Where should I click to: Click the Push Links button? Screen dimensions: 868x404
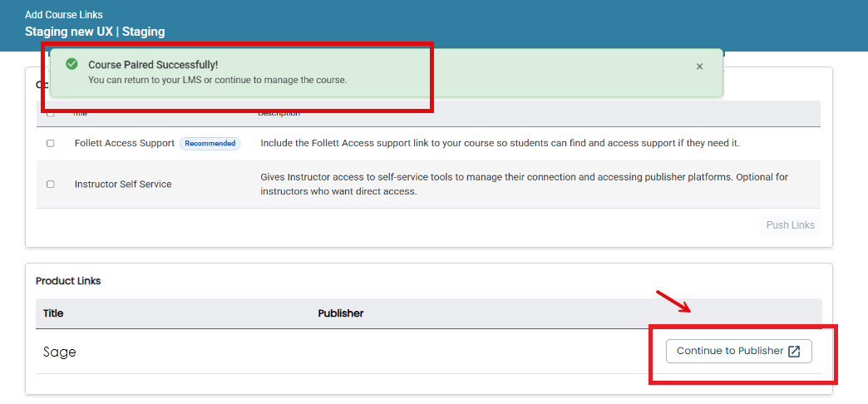790,225
